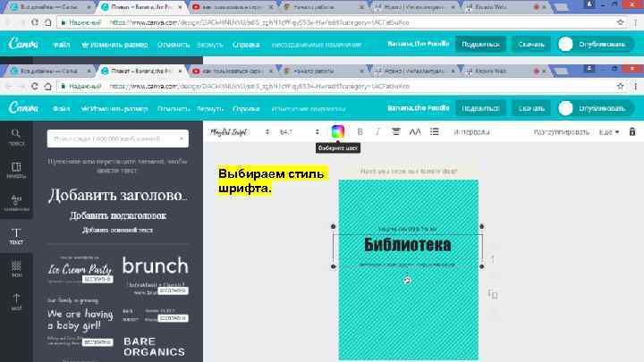Open the Search panel in Canva sidebar
Viewport: 644px width, 362px height.
click(x=16, y=137)
